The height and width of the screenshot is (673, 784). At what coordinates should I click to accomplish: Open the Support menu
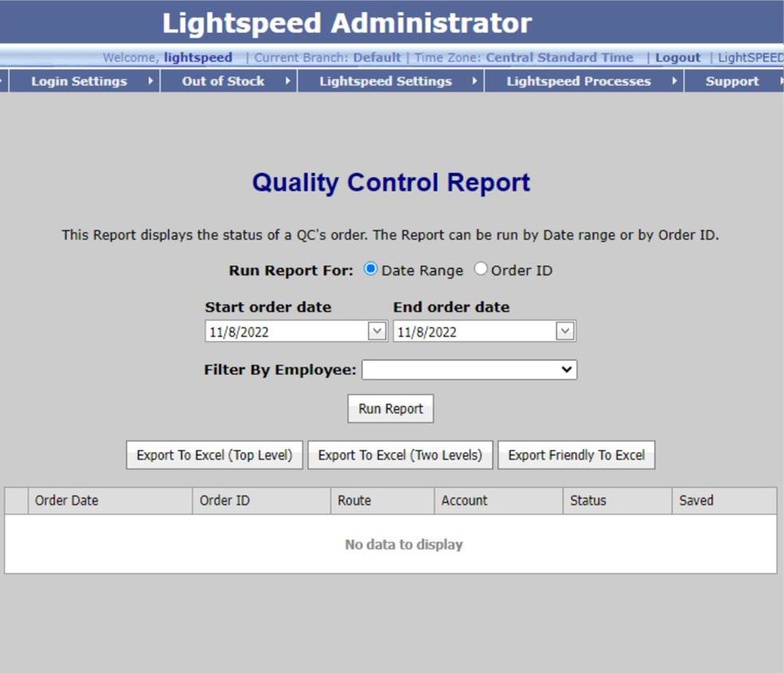(x=734, y=81)
